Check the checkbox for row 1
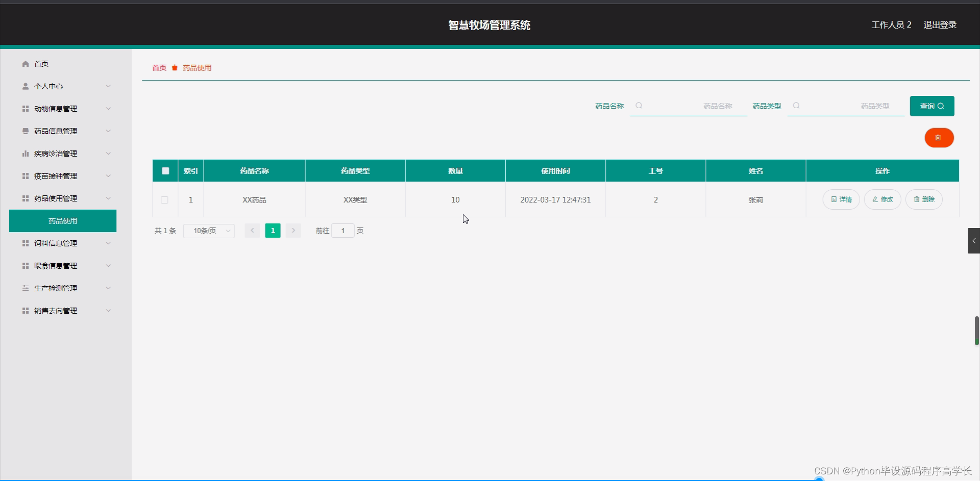The width and height of the screenshot is (980, 481). (164, 200)
